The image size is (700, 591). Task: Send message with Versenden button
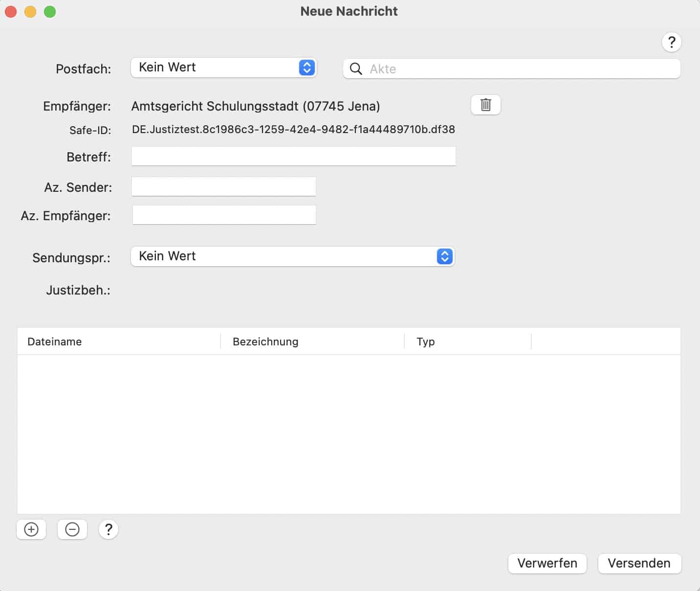pos(639,564)
